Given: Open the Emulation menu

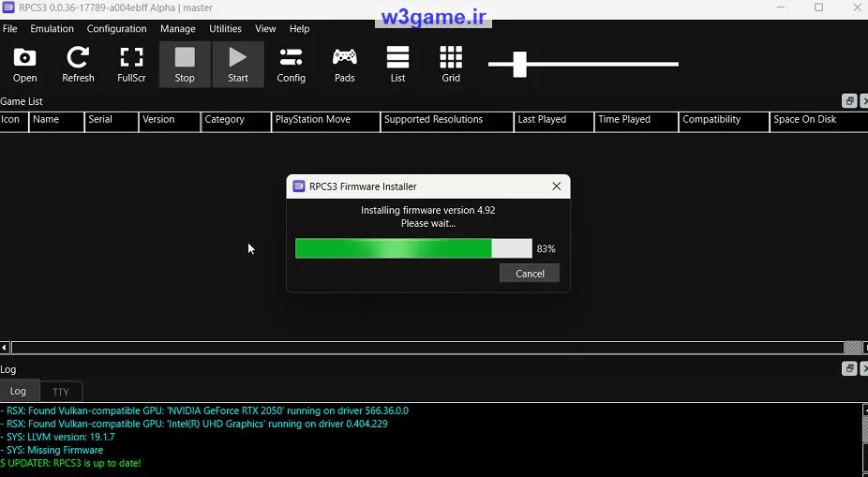Looking at the screenshot, I should 52,29.
